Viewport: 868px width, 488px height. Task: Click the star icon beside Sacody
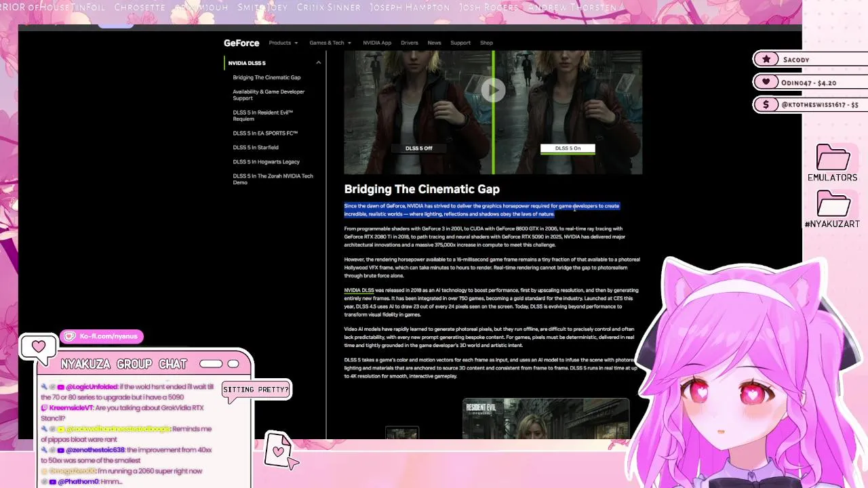tap(766, 59)
